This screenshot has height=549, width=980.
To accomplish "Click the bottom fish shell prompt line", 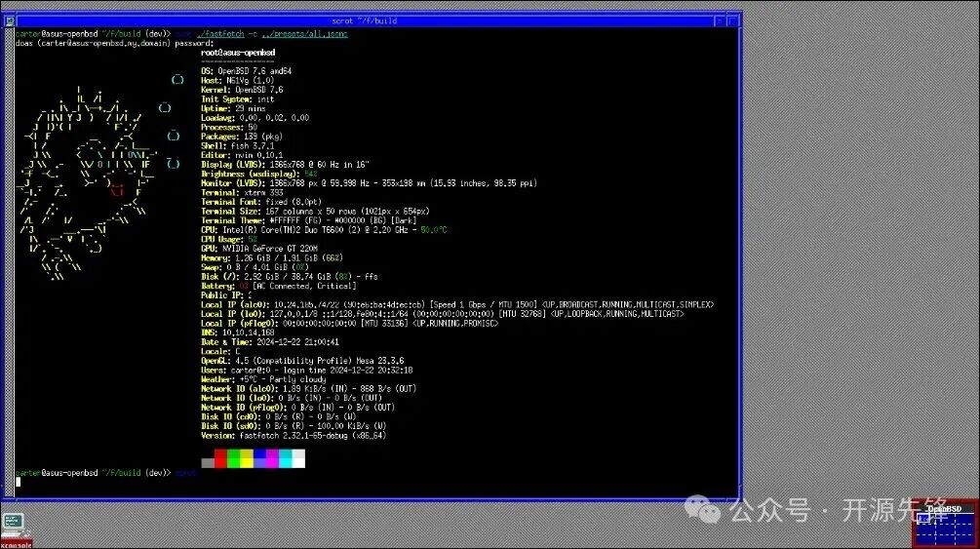I will coord(105,473).
